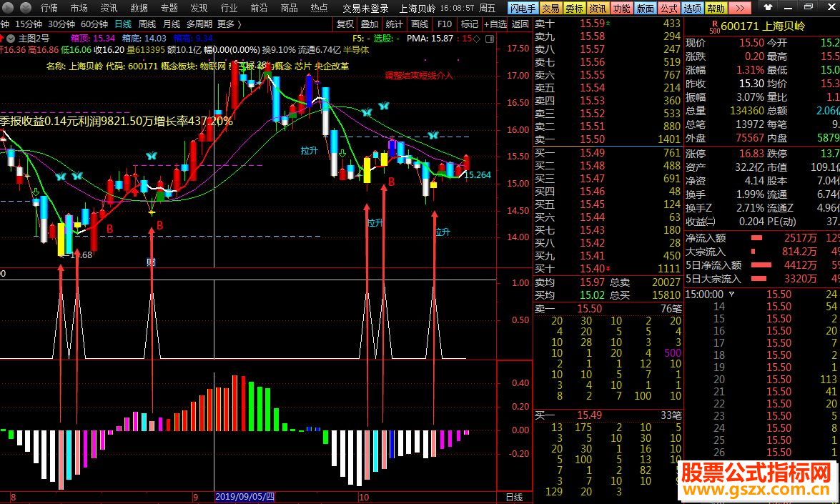Click the 返回 return button
840x504 pixels.
(520, 24)
